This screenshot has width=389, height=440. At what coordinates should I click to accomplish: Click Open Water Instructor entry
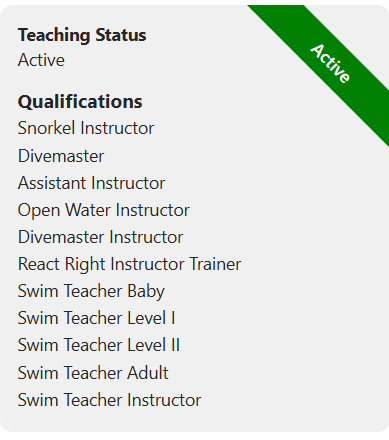pos(104,210)
